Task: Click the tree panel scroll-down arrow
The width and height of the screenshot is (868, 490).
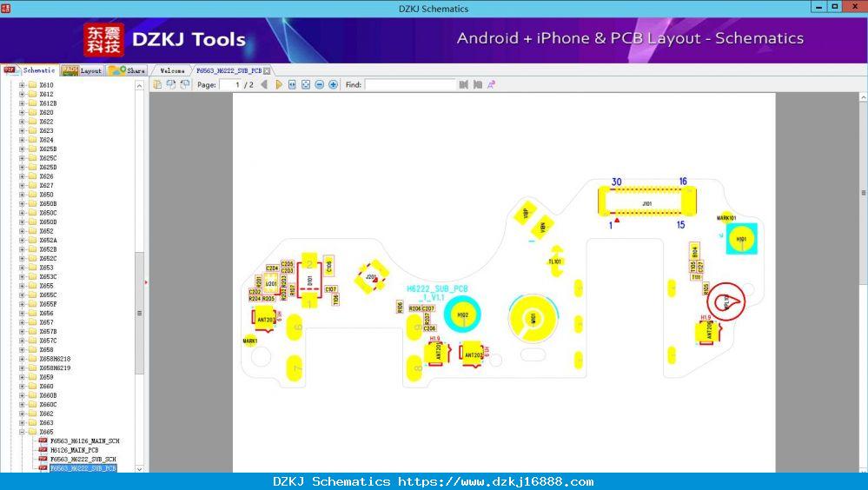Action: point(140,468)
